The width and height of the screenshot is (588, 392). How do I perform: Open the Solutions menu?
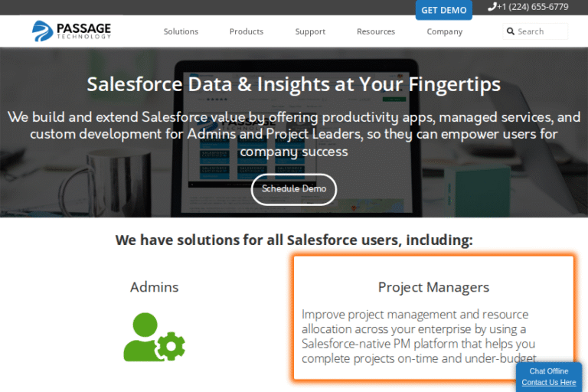click(x=181, y=31)
